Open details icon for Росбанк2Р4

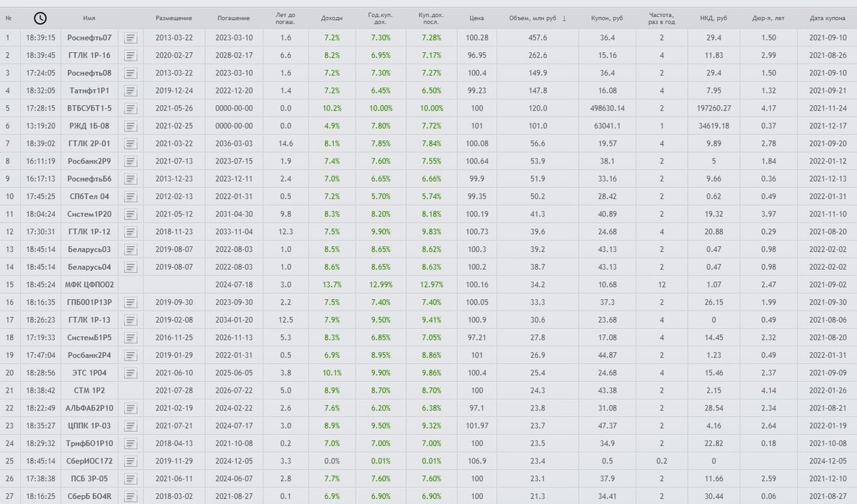131,355
